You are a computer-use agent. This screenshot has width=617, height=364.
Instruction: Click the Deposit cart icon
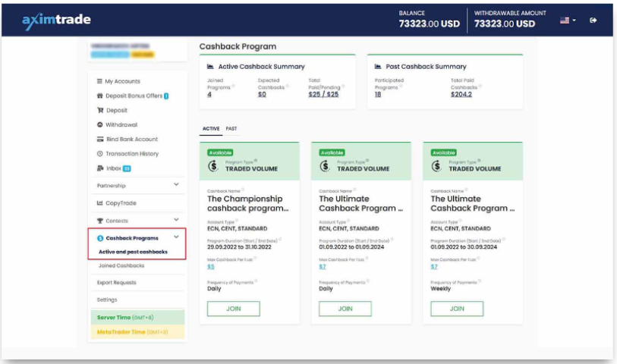point(100,111)
